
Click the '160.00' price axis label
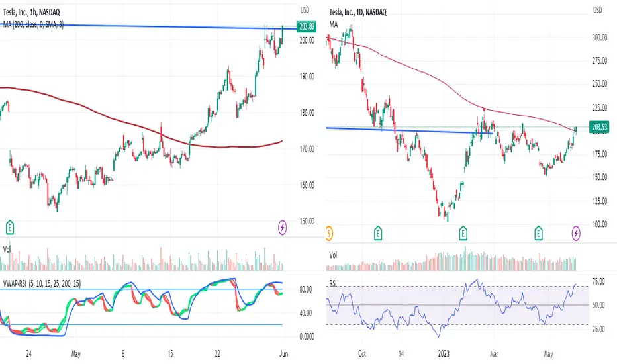pyautogui.click(x=307, y=185)
